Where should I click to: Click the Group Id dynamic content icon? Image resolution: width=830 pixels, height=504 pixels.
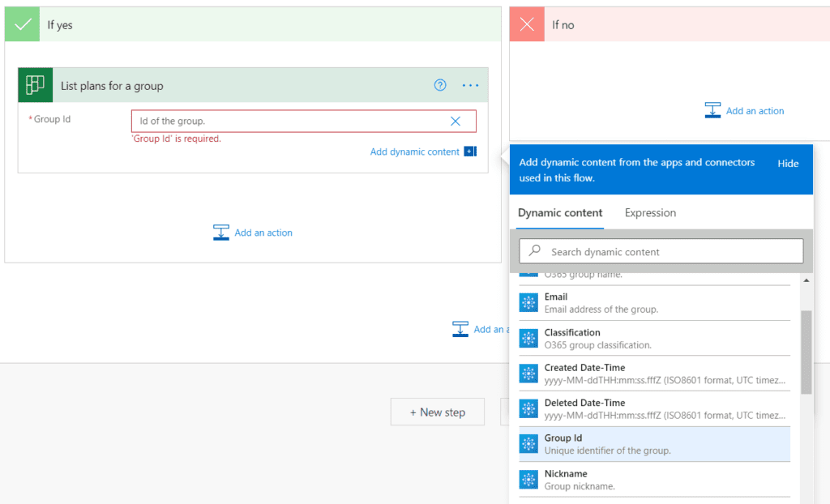point(528,444)
